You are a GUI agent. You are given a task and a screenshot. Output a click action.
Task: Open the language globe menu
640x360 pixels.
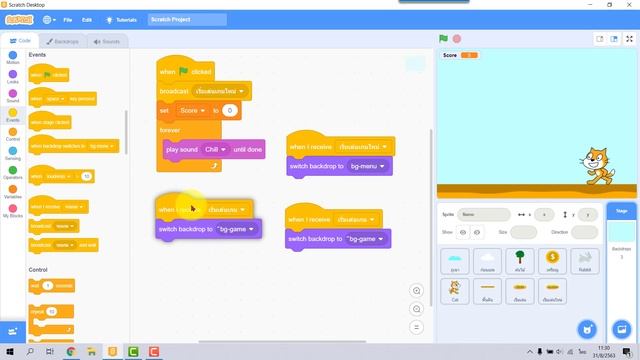pyautogui.click(x=49, y=20)
